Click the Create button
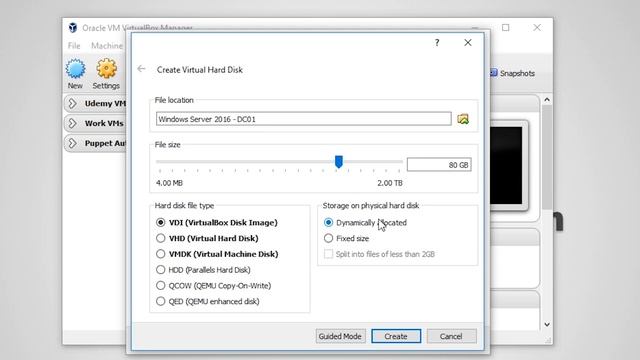Image resolution: width=640 pixels, height=360 pixels. point(396,336)
